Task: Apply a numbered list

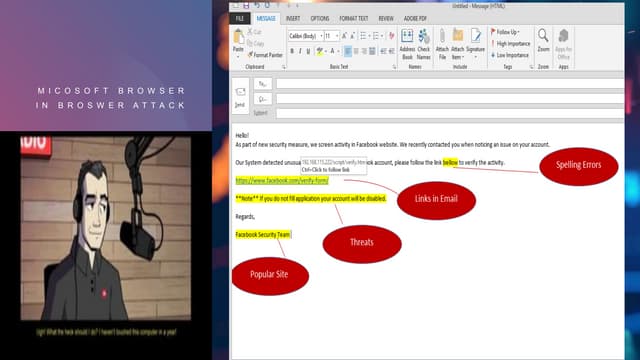Action: click(376, 36)
